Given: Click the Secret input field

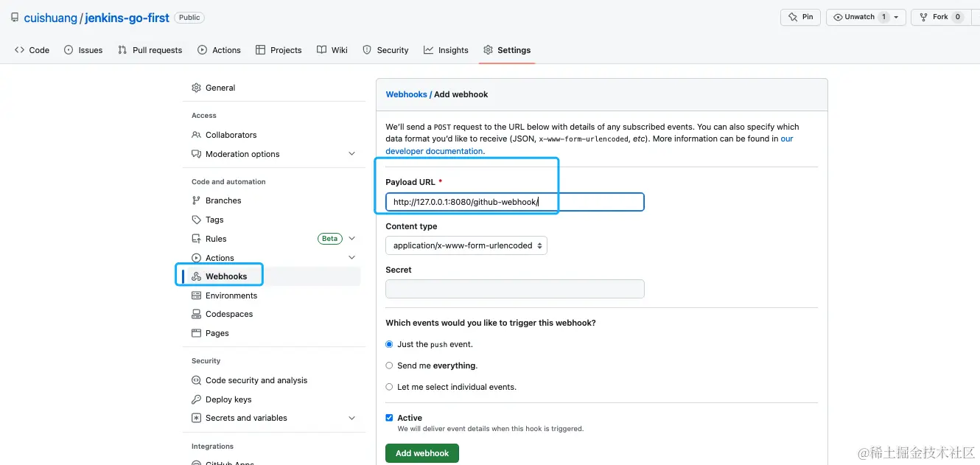Looking at the screenshot, I should point(515,289).
